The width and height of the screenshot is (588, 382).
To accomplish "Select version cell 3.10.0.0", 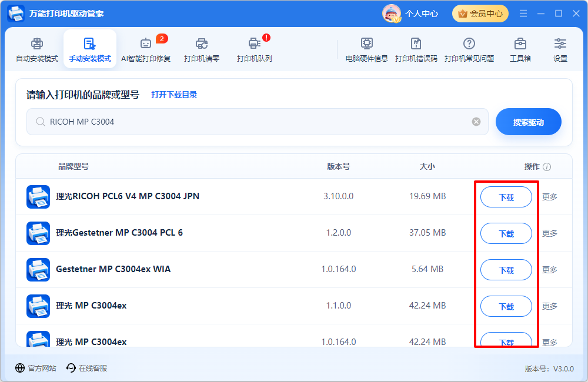I will 338,196.
